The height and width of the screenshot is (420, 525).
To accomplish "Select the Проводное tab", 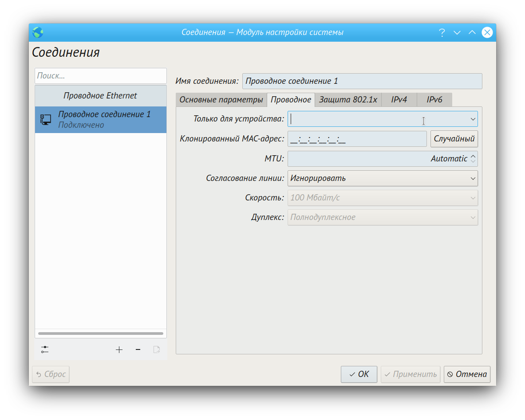I will coord(291,100).
